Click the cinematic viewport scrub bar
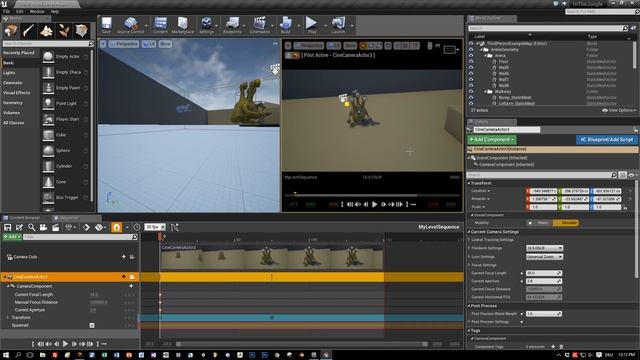640x360 pixels. pos(371,196)
